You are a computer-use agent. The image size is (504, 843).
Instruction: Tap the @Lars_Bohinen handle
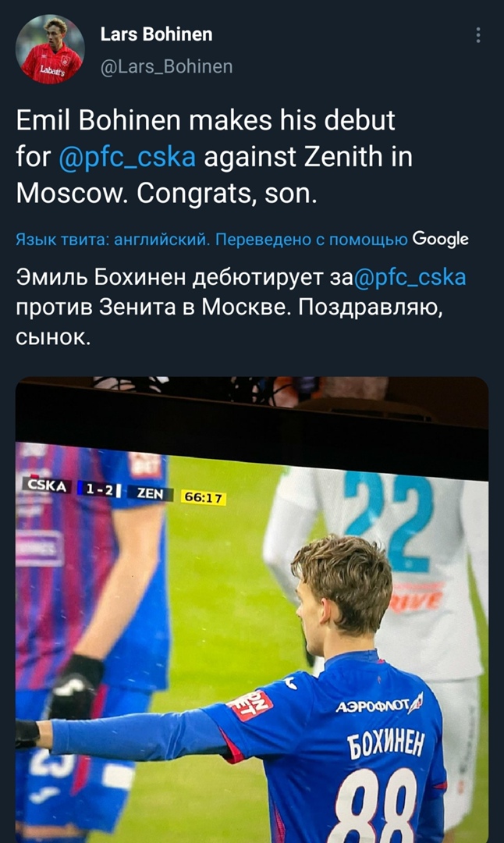point(166,66)
